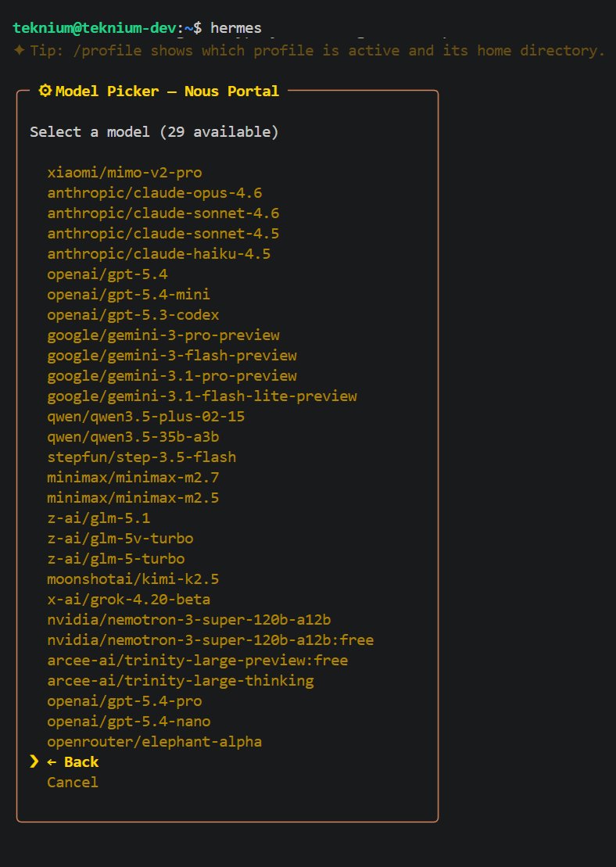The image size is (616, 867).
Task: Click the gear icon beside Model Picker
Action: [x=45, y=91]
